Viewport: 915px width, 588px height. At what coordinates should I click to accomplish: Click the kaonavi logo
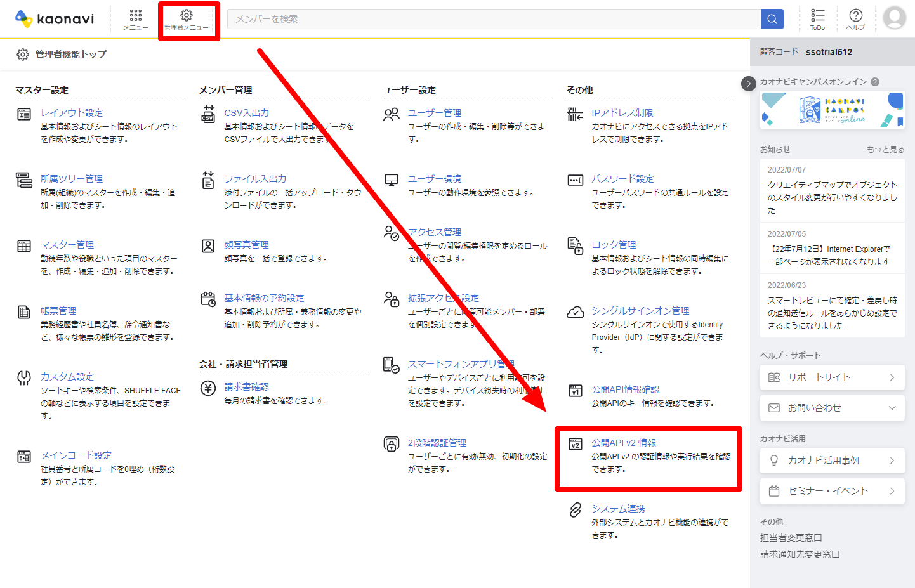(55, 19)
